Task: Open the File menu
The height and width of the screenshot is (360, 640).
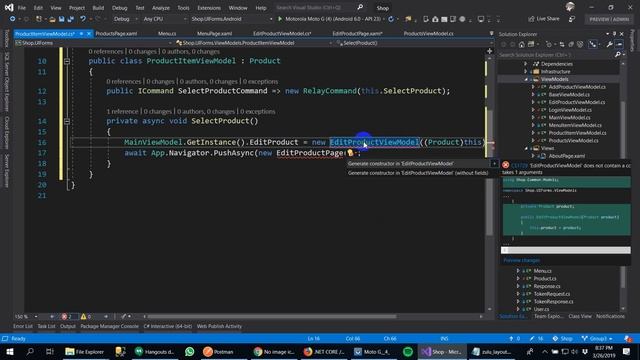Action: tap(22, 8)
